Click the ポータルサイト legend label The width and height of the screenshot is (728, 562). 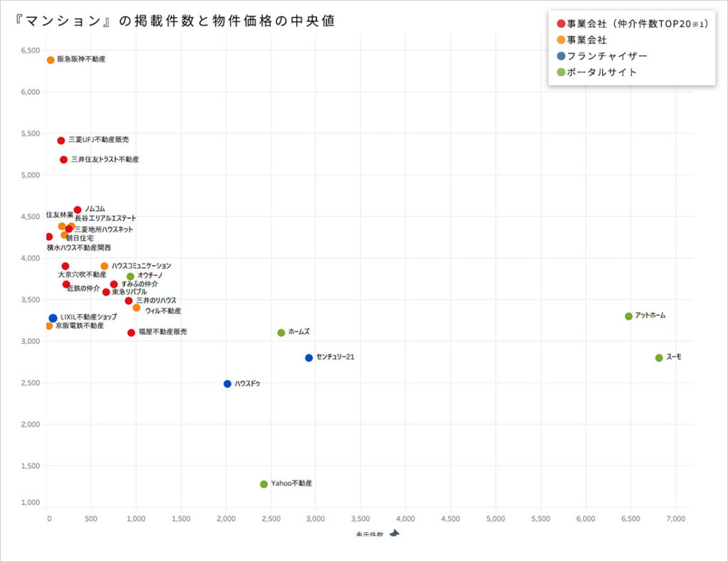tap(602, 72)
